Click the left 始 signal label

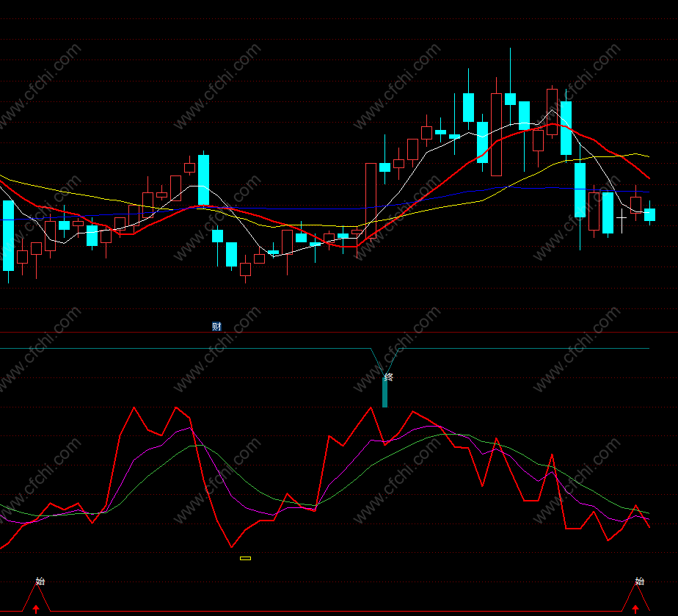pos(40,581)
